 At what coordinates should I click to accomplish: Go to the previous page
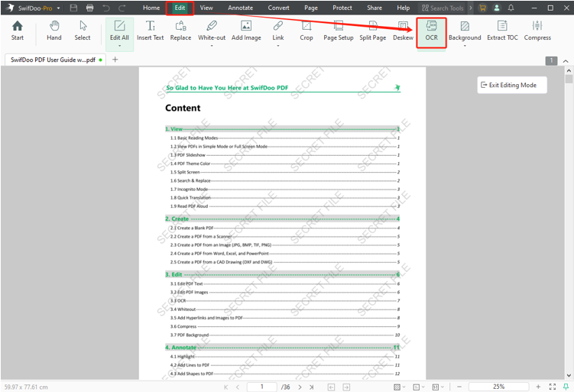tap(238, 387)
